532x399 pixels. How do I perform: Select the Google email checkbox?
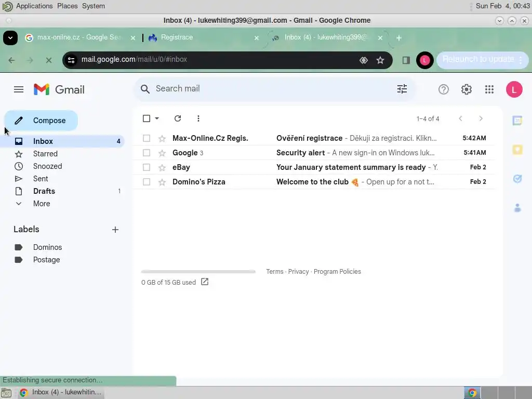pyautogui.click(x=147, y=153)
